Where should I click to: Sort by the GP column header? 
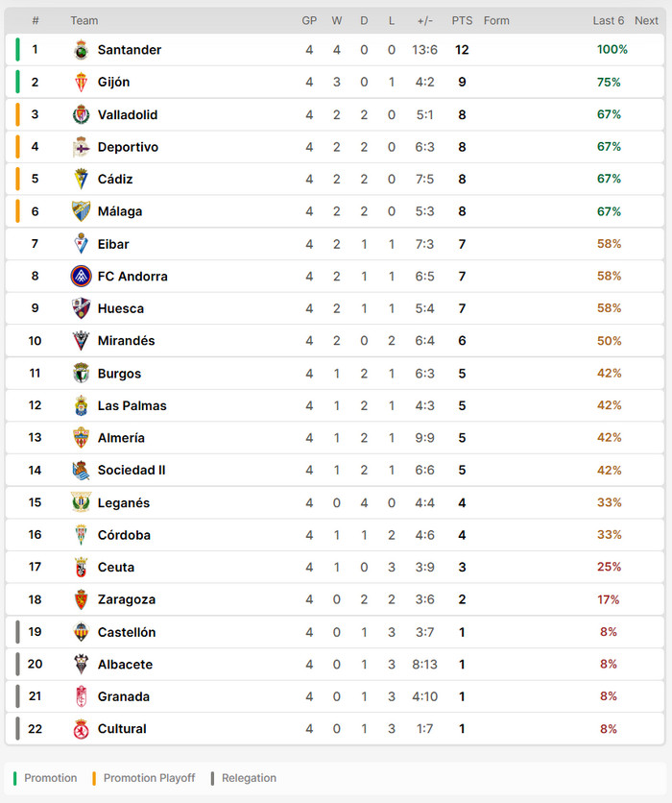tap(309, 20)
